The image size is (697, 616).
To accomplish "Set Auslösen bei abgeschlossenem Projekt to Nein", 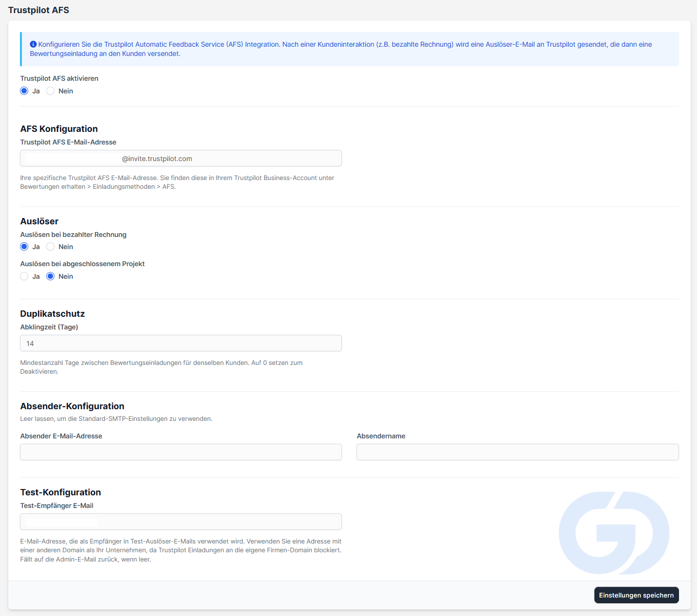I will pyautogui.click(x=51, y=276).
